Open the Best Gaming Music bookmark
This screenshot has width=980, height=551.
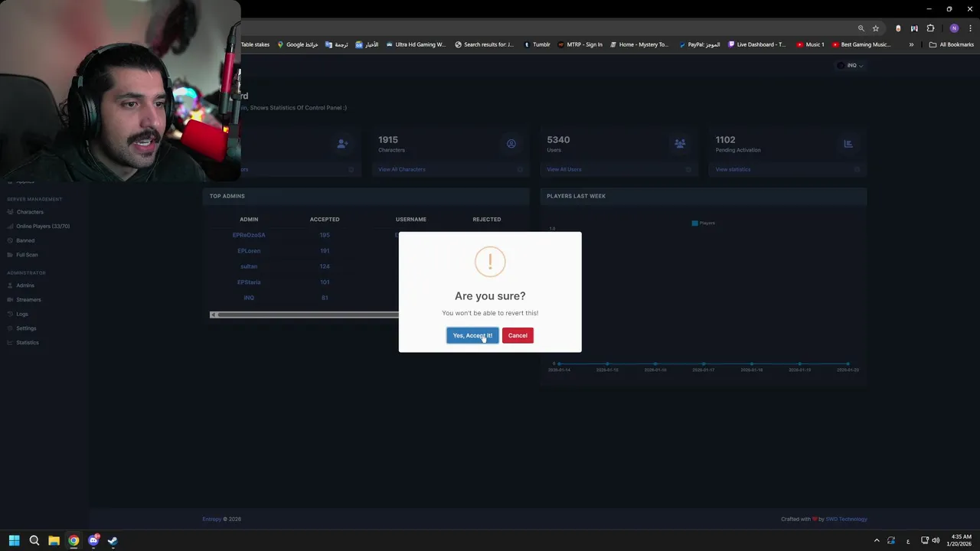[x=861, y=44]
